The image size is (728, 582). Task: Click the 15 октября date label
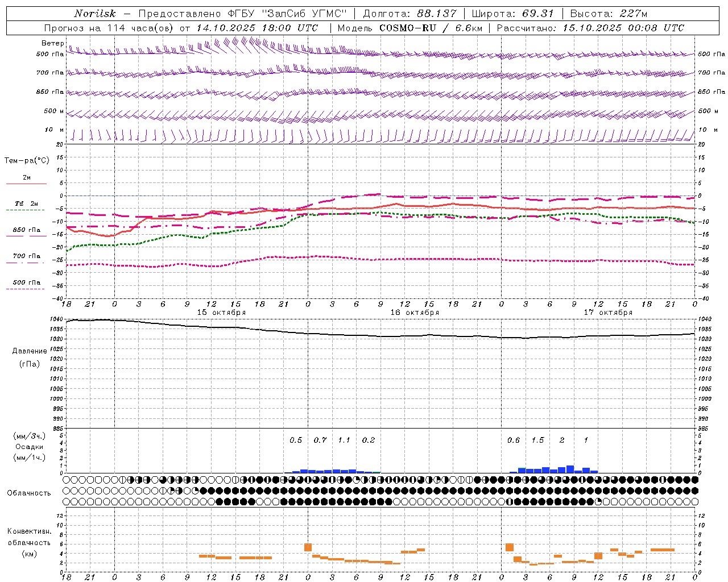[221, 313]
